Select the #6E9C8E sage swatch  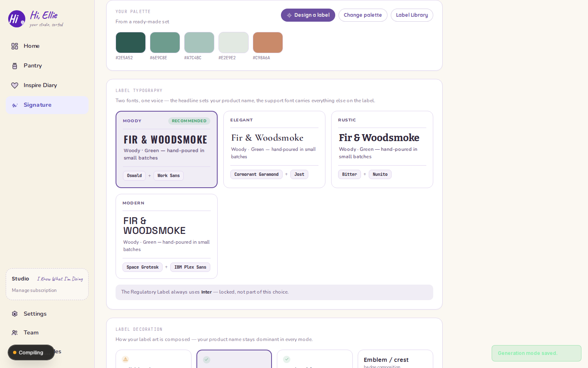[165, 43]
